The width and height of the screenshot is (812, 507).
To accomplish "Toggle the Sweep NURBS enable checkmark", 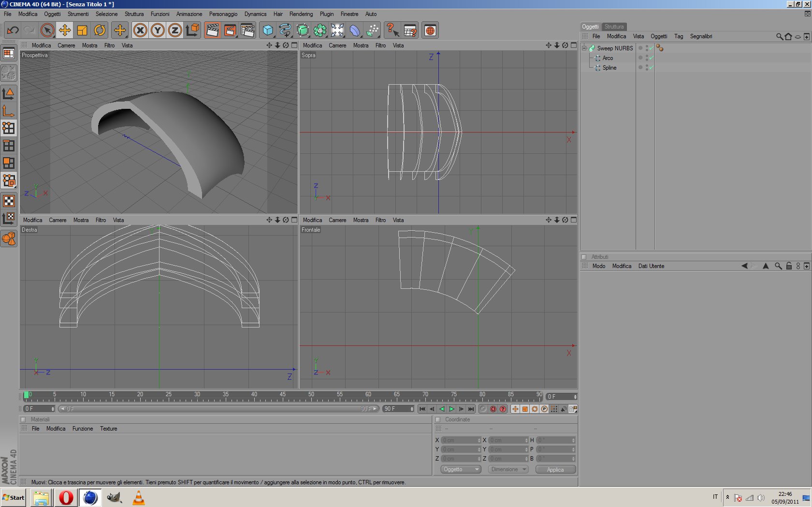I will point(652,48).
